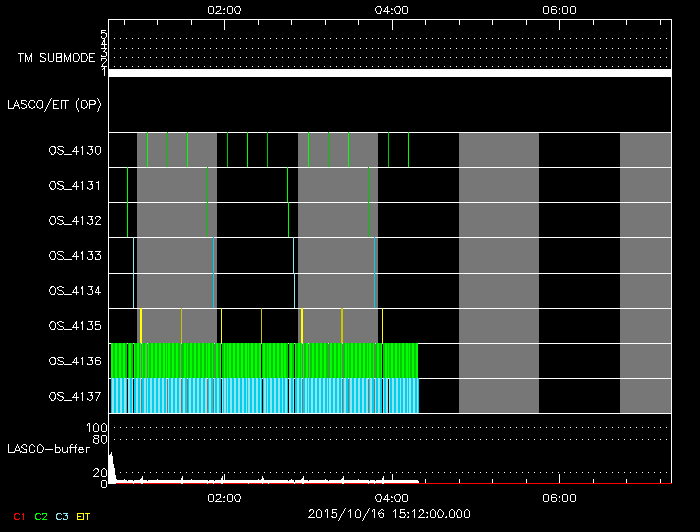Click the TM SUBMODE label
Image resolution: width=700 pixels, height=532 pixels.
(x=56, y=58)
